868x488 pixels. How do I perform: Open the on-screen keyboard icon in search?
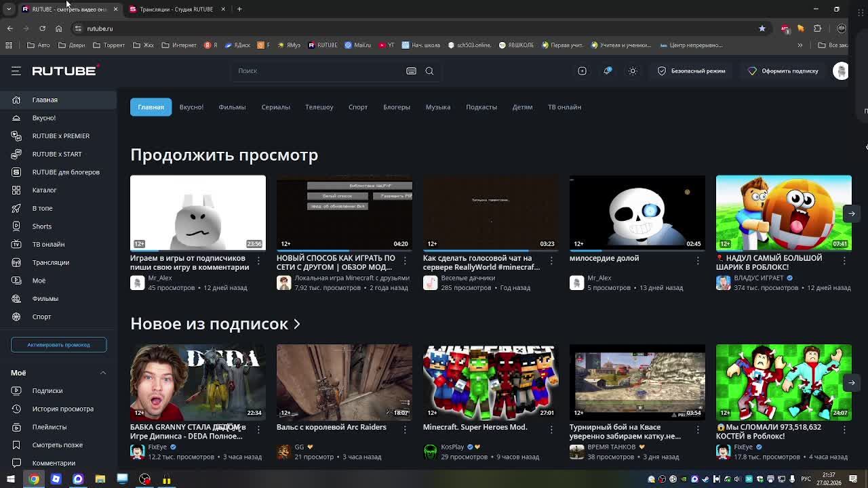click(411, 70)
